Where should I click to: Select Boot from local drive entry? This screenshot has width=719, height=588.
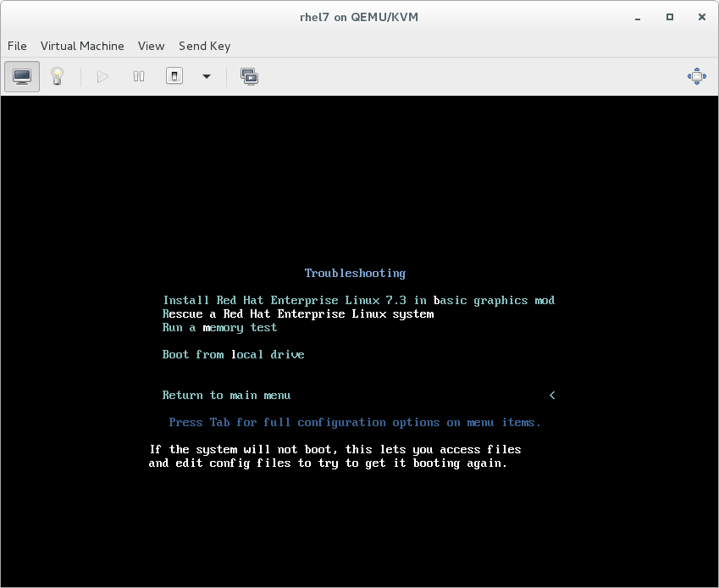point(233,354)
